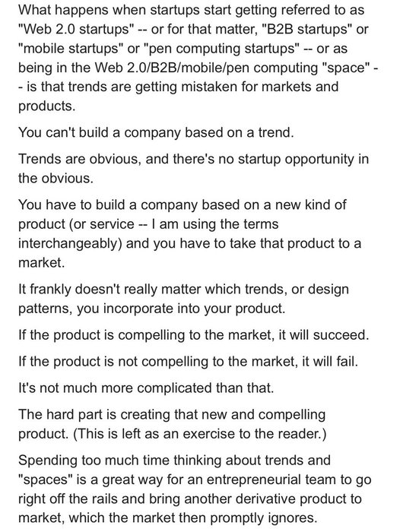Click the line "You have to build a company based on a new kind of"
The image size is (403, 532).
coord(182,205)
